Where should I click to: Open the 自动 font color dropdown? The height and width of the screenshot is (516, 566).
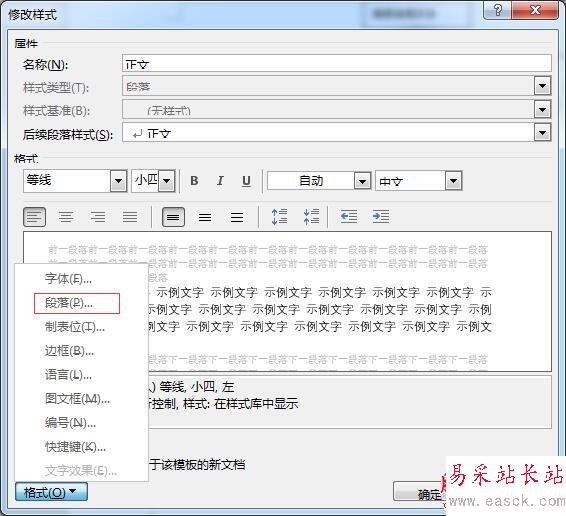(362, 181)
